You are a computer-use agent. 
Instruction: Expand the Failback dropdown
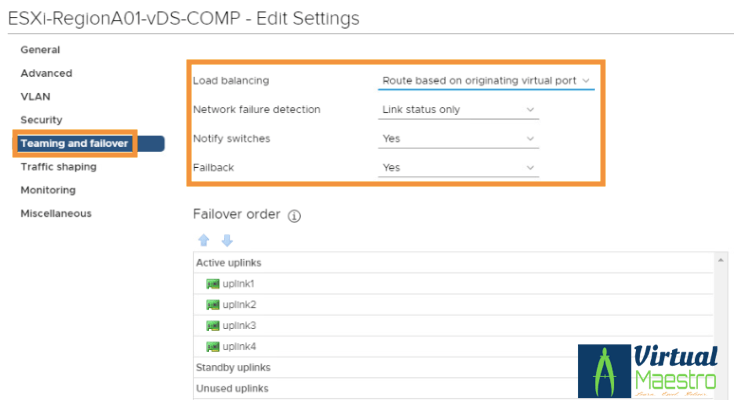click(x=458, y=167)
